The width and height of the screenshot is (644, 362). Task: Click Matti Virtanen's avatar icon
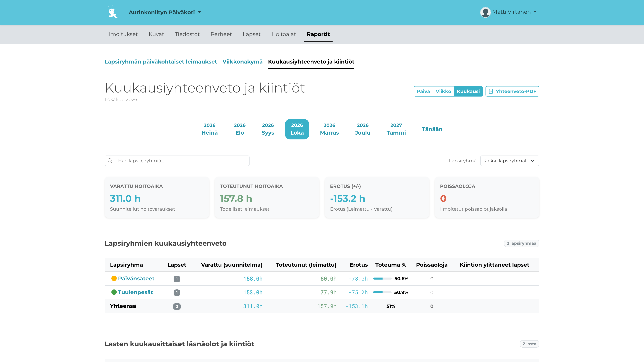[x=485, y=12]
